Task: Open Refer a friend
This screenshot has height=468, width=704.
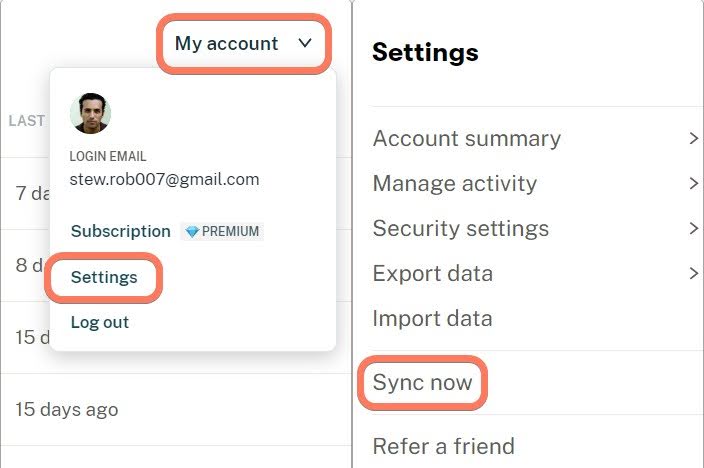Action: (x=443, y=446)
